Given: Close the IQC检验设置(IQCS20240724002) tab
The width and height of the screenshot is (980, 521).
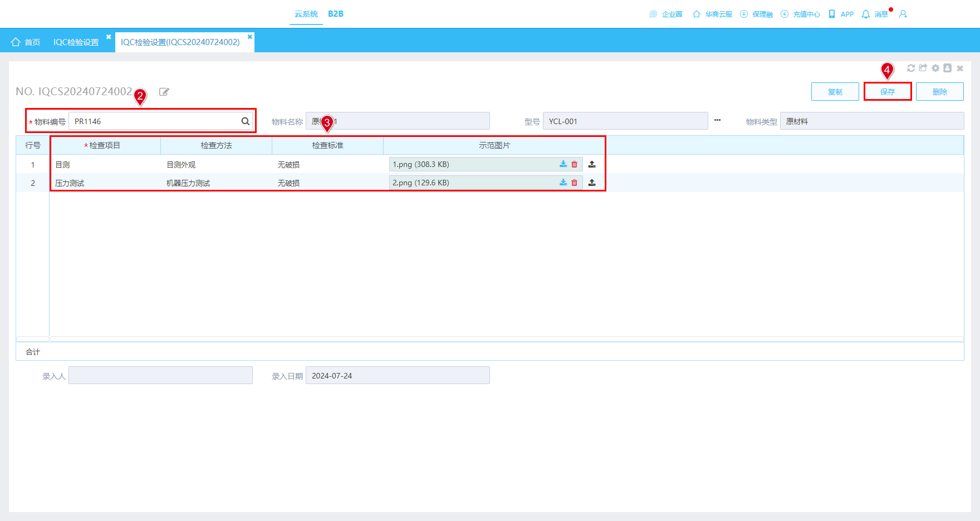Looking at the screenshot, I should coord(249,37).
